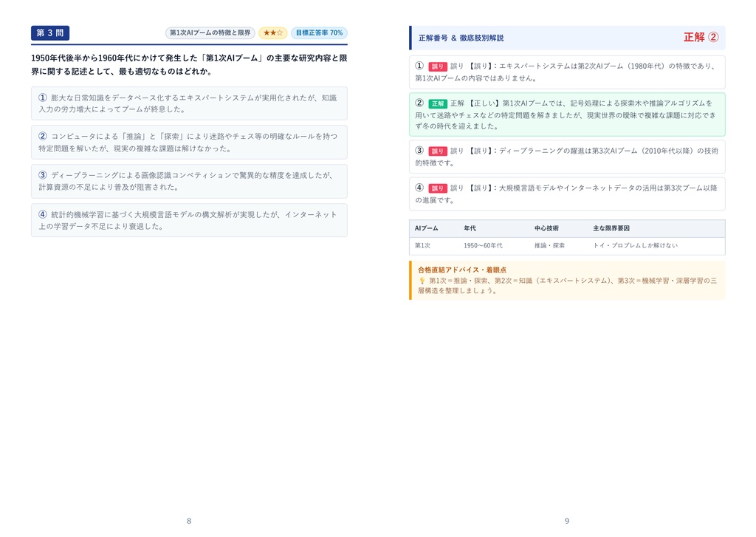This screenshot has width=756, height=537.
Task: Click the lightbulb icon in the advice box
Action: click(422, 281)
